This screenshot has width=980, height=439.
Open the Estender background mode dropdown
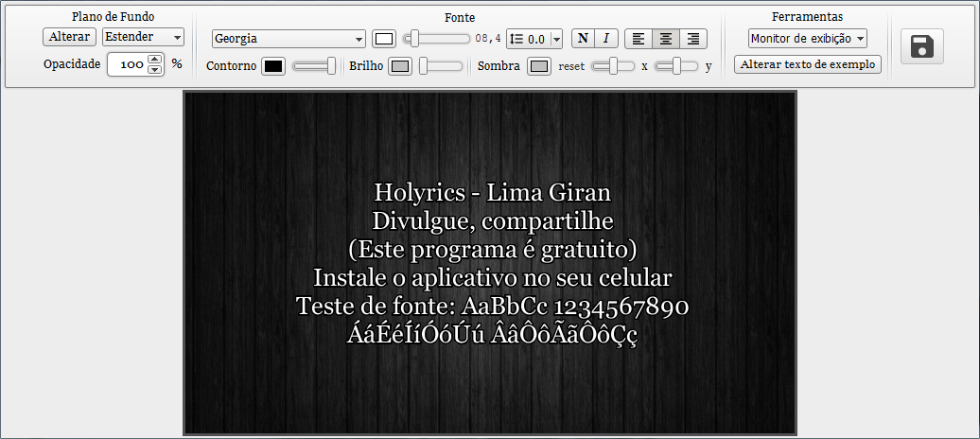(143, 37)
